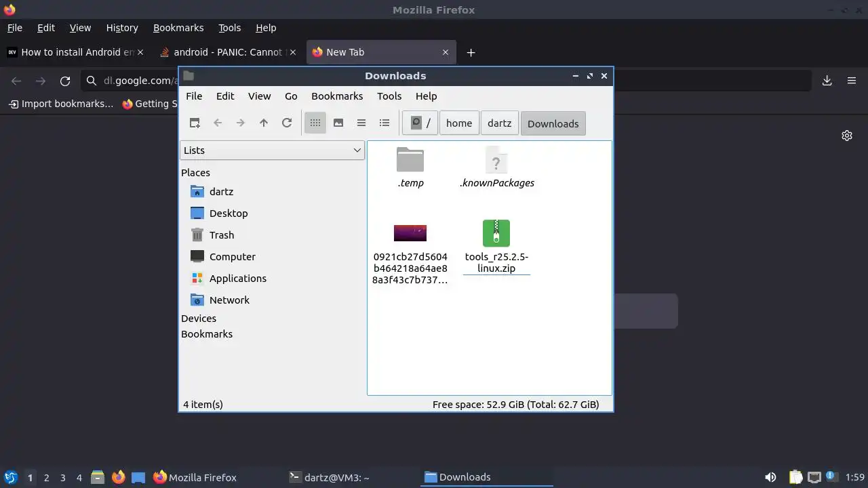
Task: Go forward in file manager history
Action: [x=241, y=123]
